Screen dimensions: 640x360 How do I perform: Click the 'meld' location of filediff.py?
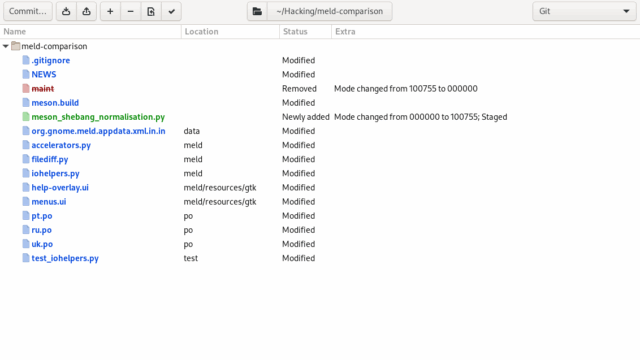[x=193, y=159]
